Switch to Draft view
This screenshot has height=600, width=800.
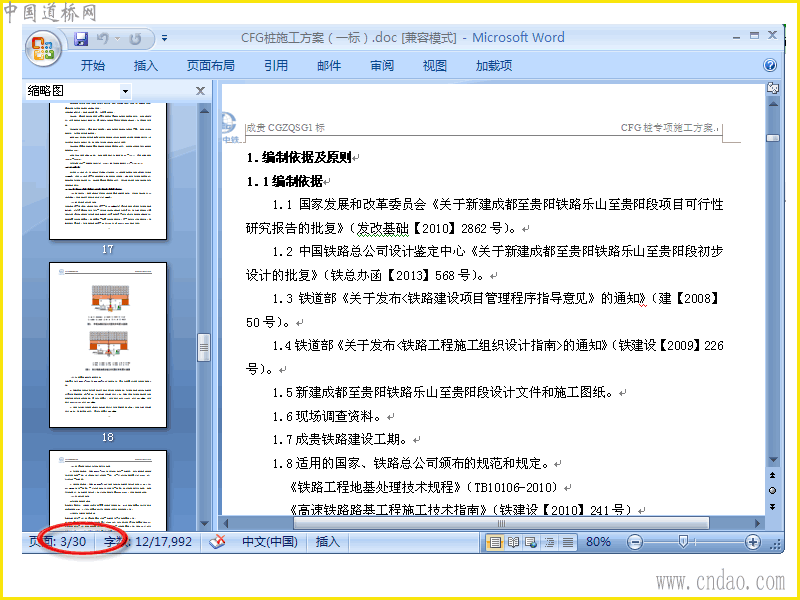(567, 542)
